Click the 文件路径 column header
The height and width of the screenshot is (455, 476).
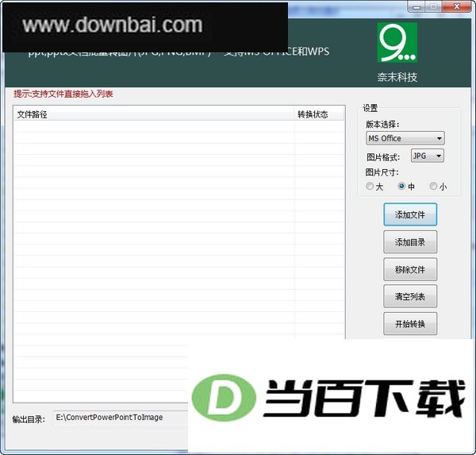click(x=154, y=114)
